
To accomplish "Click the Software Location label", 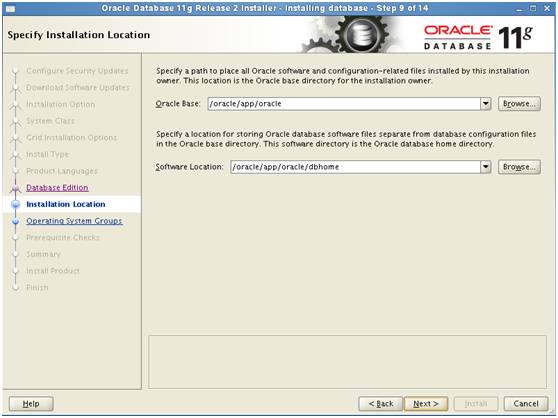I will pos(189,167).
